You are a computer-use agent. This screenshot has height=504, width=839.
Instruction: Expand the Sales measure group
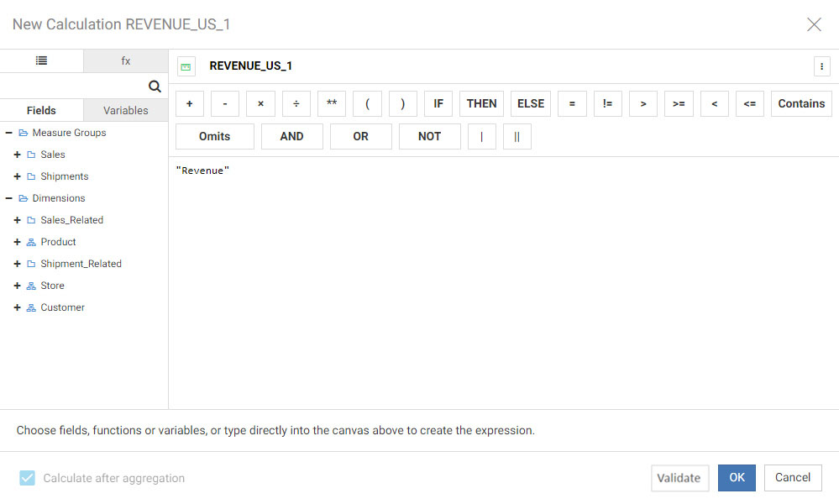click(17, 155)
